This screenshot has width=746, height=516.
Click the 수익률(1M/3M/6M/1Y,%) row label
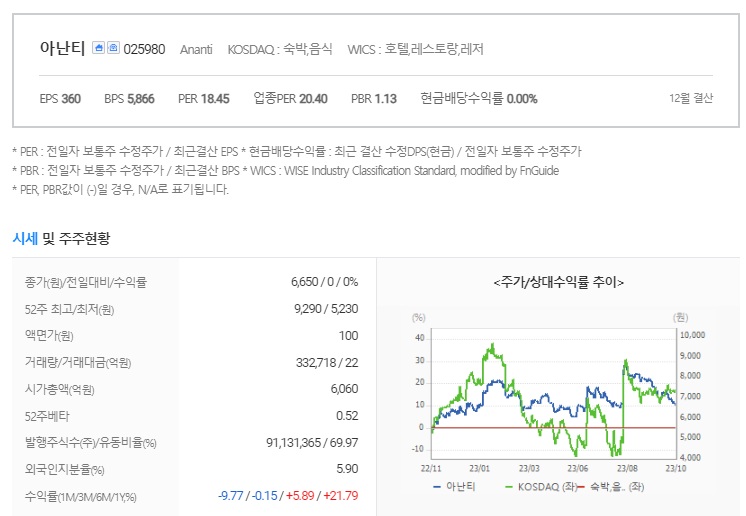tap(81, 497)
